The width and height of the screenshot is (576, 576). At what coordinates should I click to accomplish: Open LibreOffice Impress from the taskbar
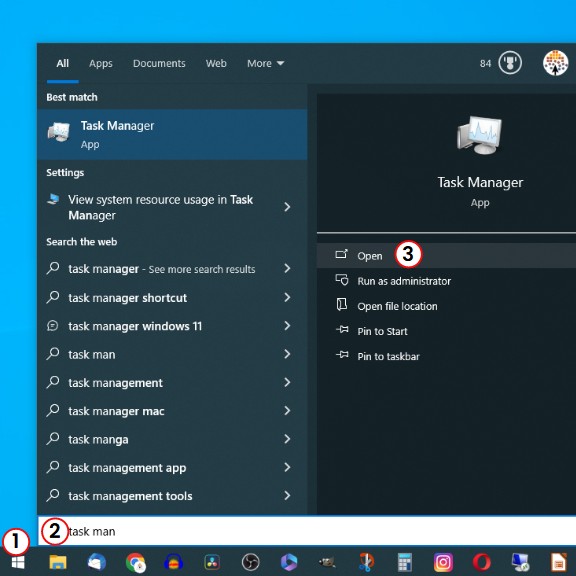[558, 562]
